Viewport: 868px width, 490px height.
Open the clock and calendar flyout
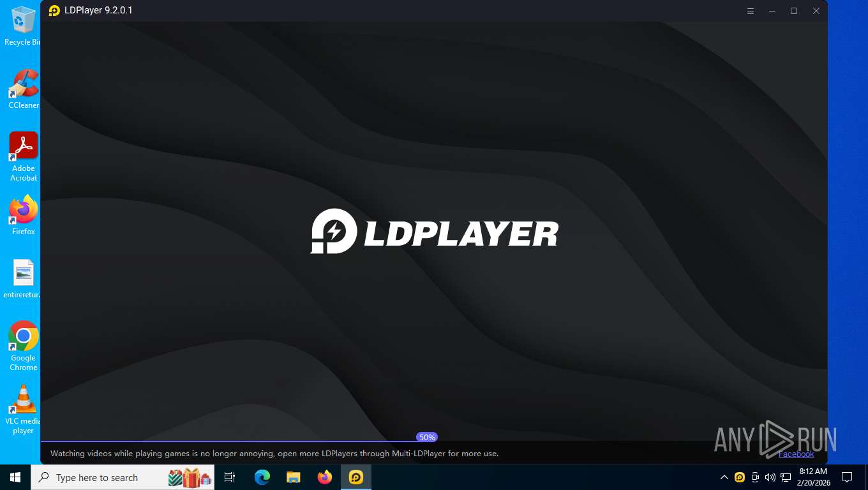click(813, 477)
